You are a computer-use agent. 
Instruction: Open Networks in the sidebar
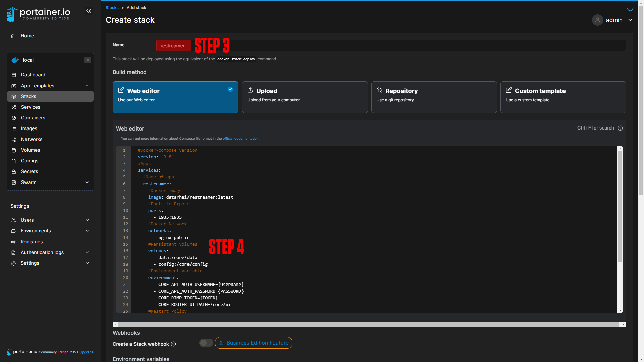50,139
